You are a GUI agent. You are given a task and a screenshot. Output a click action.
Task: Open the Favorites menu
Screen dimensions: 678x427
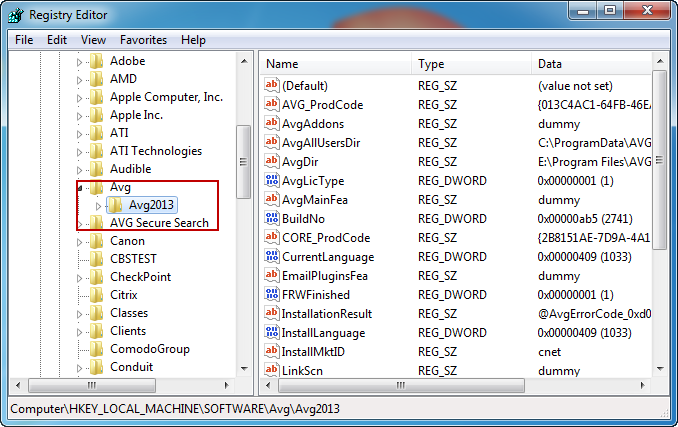pos(143,40)
